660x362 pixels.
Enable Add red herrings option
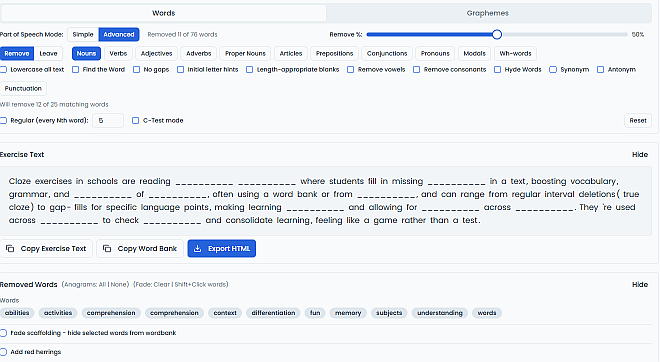point(3,352)
